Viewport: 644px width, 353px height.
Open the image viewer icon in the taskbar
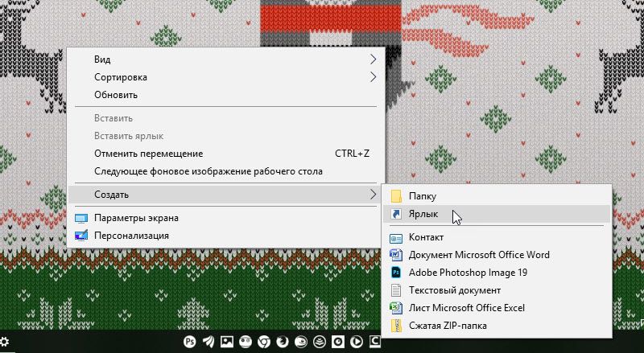(227, 342)
